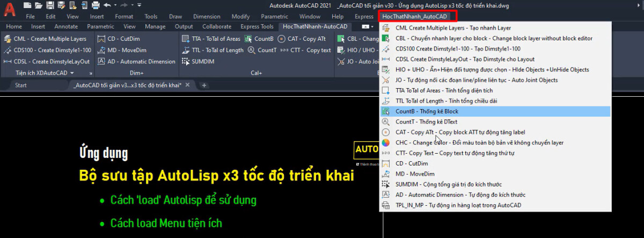Screen dimensions: 644x238
Task: Choose TPL_IN_MP batch print menu item
Action: click(x=495, y=205)
